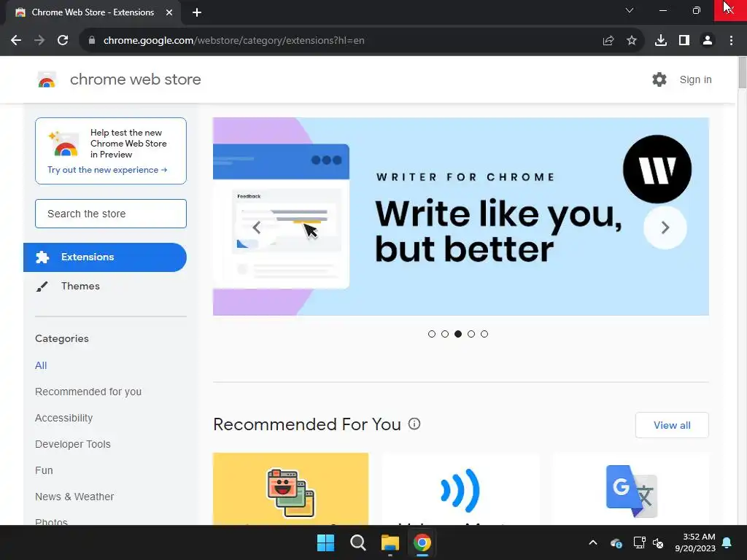Select the All category
Viewport: 747px width, 560px height.
pyautogui.click(x=41, y=366)
